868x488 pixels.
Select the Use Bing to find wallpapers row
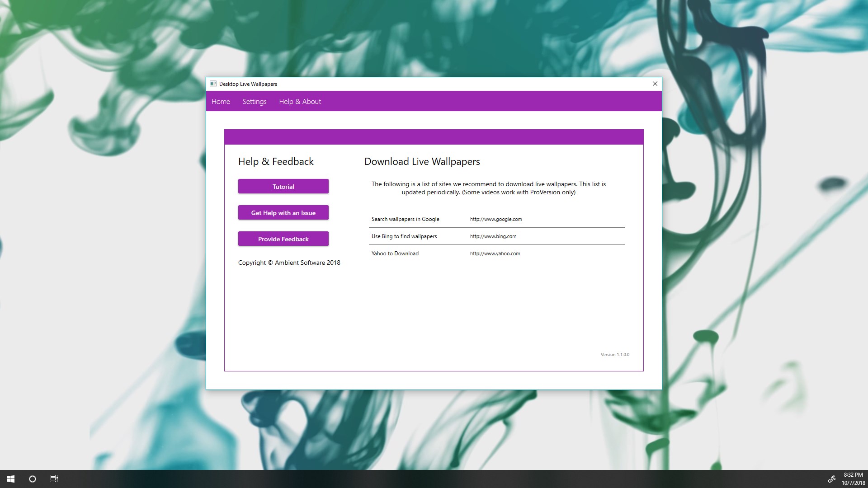click(x=404, y=236)
